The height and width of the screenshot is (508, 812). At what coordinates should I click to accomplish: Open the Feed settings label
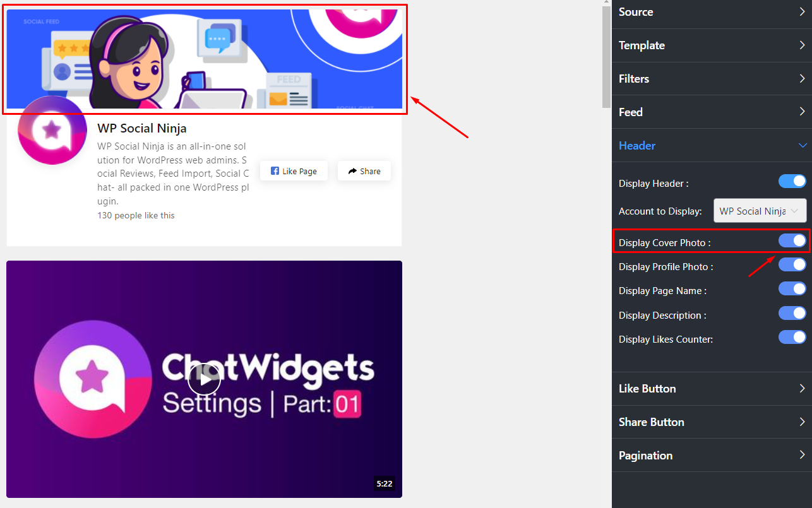631,112
